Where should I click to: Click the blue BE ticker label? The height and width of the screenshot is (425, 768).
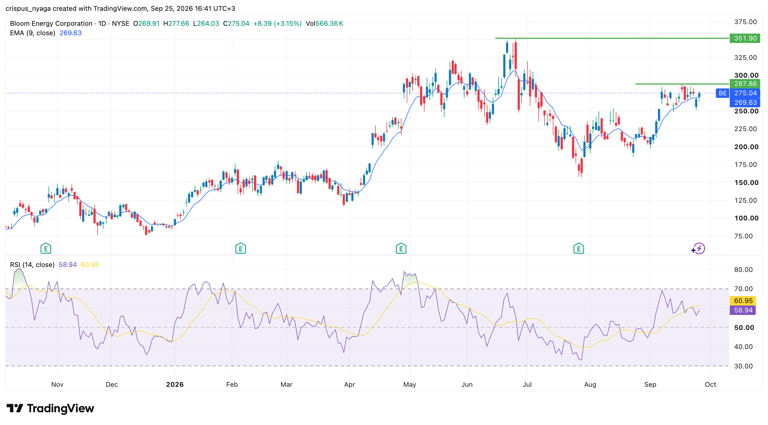722,93
